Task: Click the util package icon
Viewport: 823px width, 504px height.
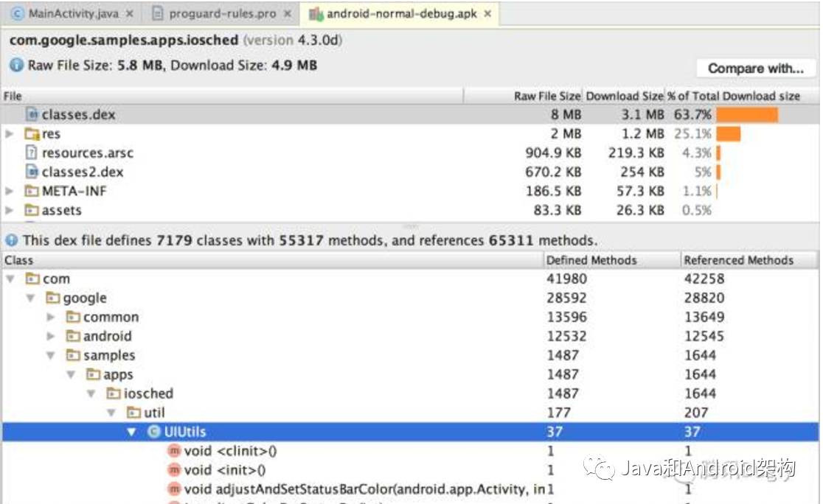Action: click(x=133, y=413)
